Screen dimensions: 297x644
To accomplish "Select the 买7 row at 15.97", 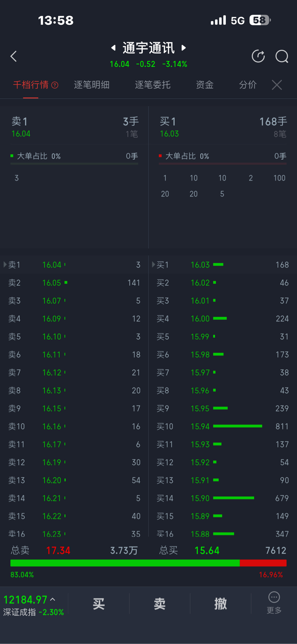I will tap(223, 372).
